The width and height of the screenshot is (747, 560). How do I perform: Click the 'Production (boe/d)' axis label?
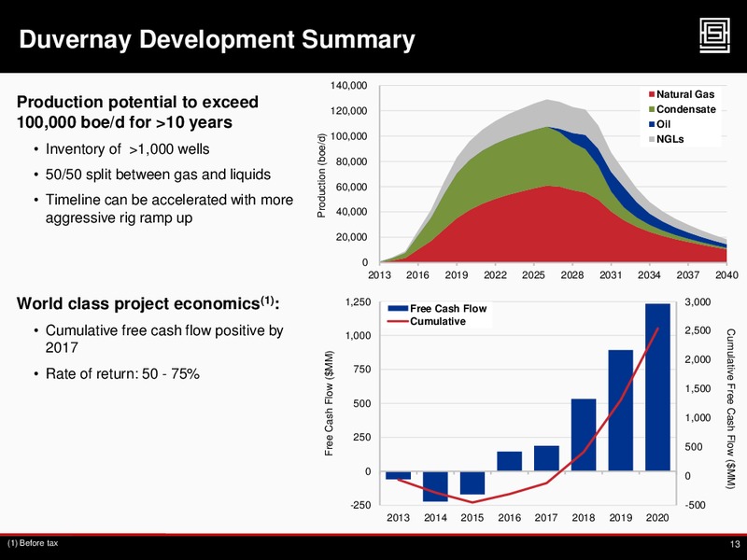pos(321,175)
